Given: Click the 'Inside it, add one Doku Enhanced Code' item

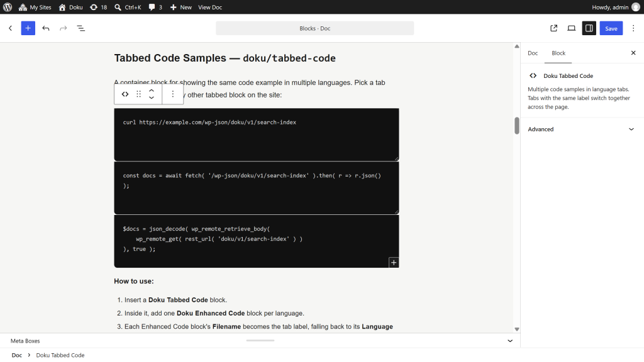Looking at the screenshot, I should pyautogui.click(x=214, y=313).
